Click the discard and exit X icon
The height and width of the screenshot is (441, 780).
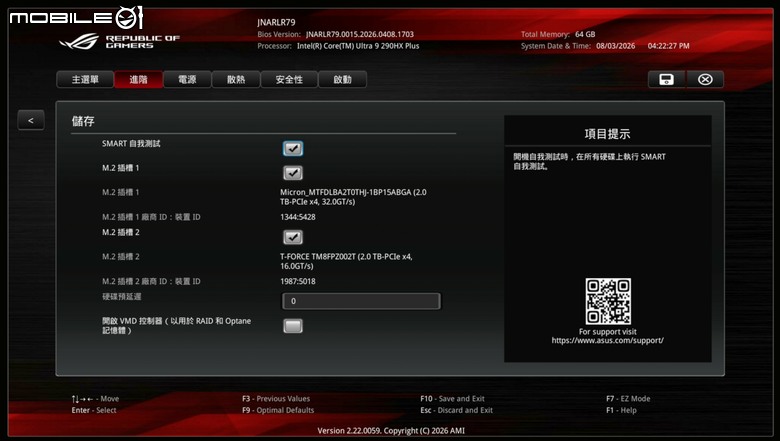pyautogui.click(x=705, y=80)
